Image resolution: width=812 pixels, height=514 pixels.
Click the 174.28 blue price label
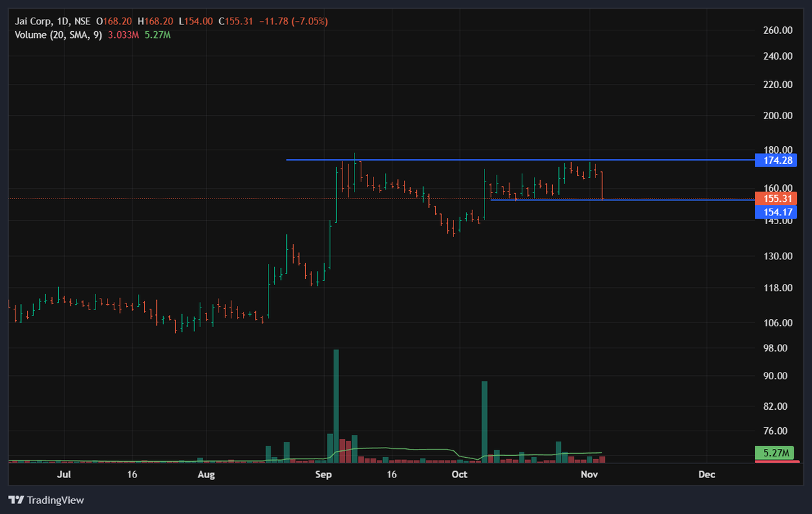(775, 160)
